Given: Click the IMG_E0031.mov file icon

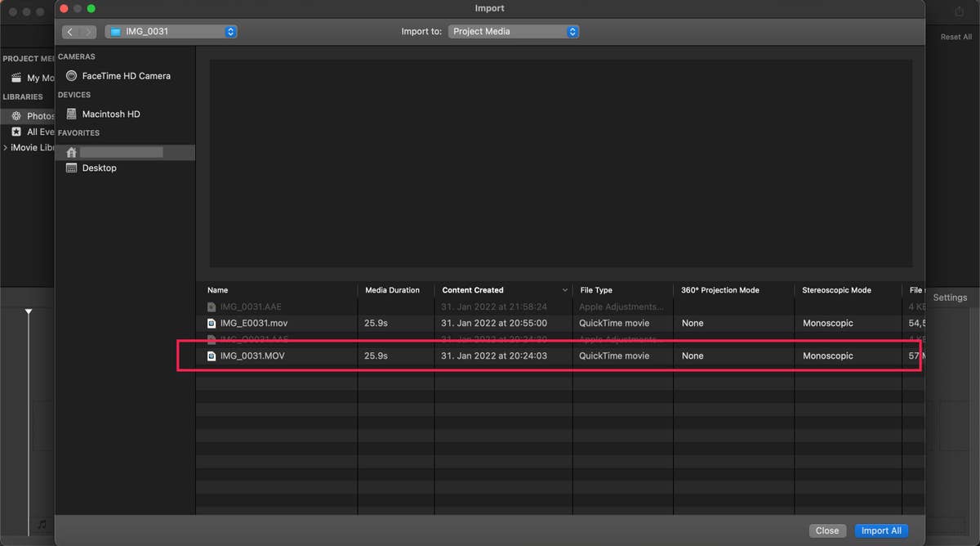Looking at the screenshot, I should (x=212, y=324).
